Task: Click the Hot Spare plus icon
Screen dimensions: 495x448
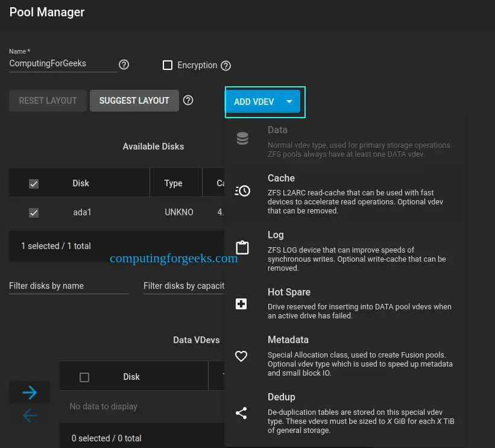Action: (241, 304)
